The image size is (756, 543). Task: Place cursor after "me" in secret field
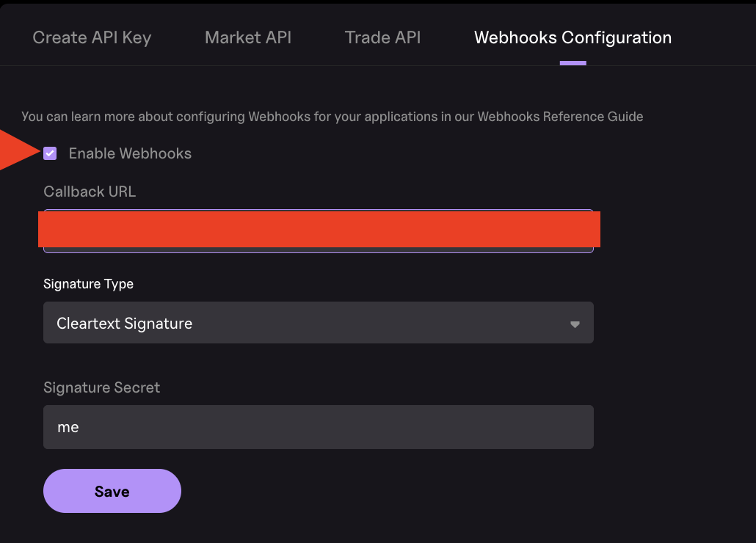[80, 427]
